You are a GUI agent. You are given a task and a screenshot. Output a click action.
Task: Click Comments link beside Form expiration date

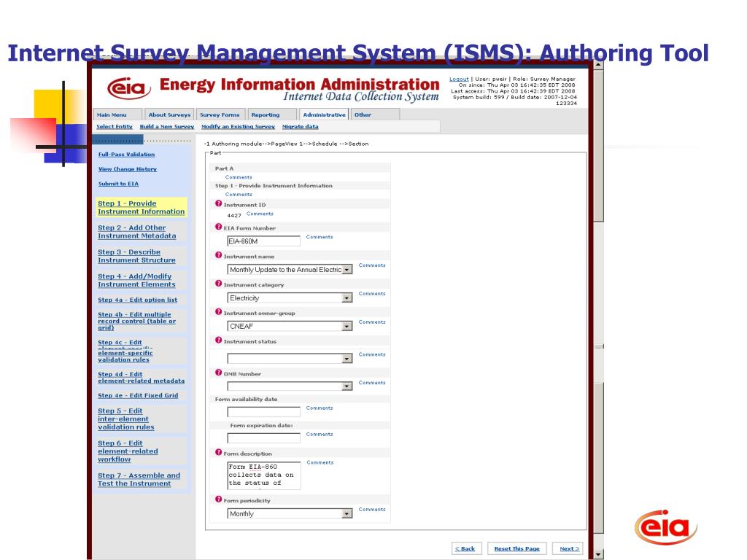(320, 435)
